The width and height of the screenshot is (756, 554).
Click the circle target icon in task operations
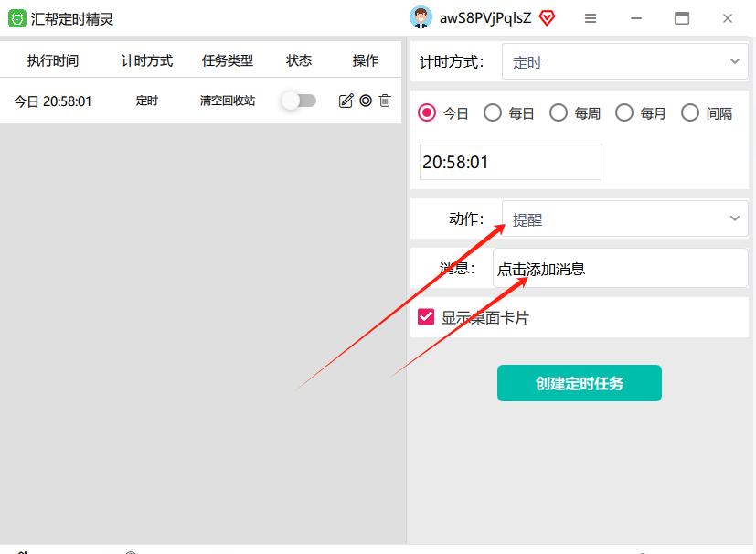click(366, 101)
